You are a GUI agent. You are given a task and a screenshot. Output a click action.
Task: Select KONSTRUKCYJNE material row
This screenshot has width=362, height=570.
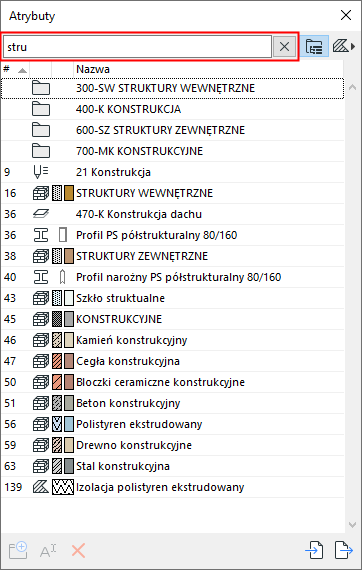(173, 319)
